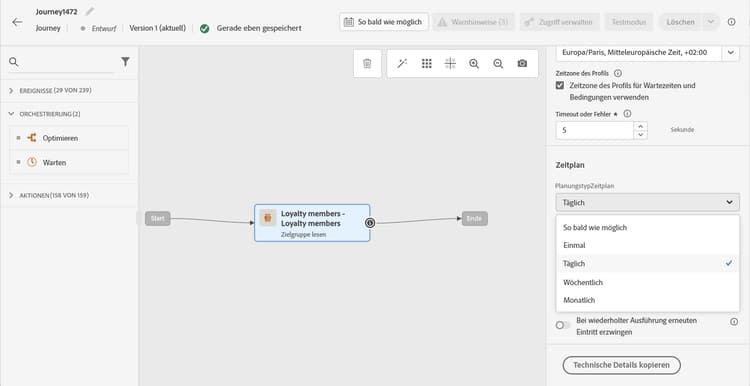Click the magic wand auto-arrange icon
Screen dimensions: 750x386
[x=402, y=64]
